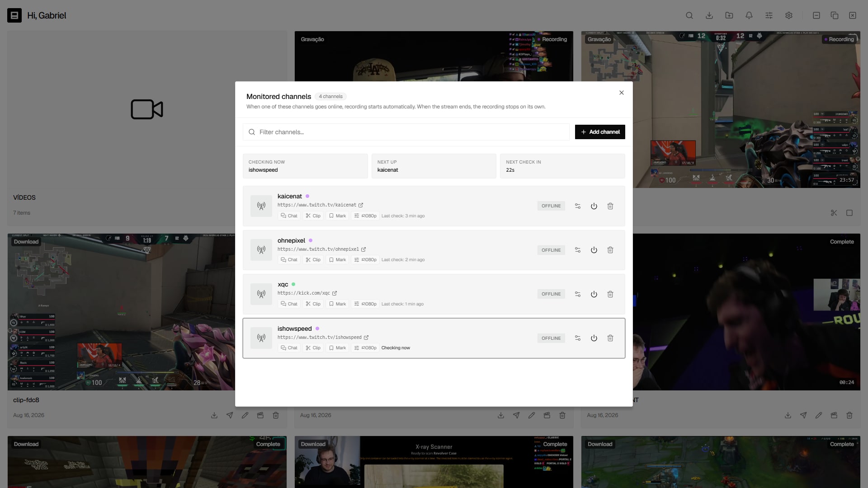
Task: Delete the ohnepixel channel
Action: [610, 250]
